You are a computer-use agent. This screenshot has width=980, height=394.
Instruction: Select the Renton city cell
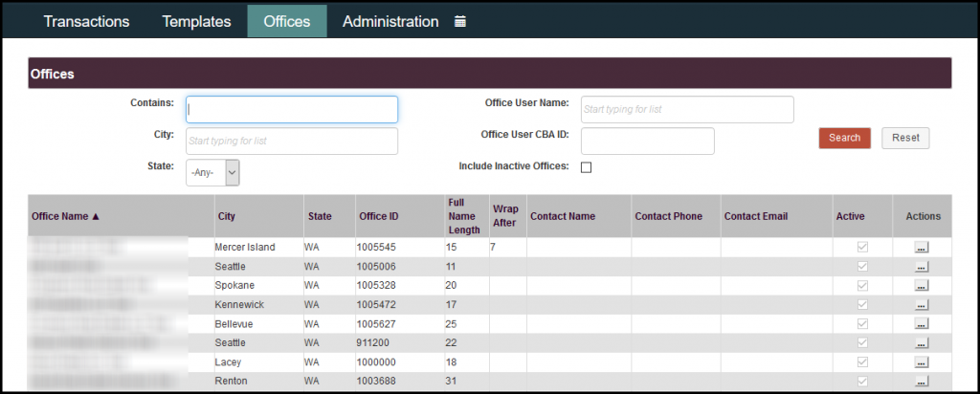[x=231, y=381]
